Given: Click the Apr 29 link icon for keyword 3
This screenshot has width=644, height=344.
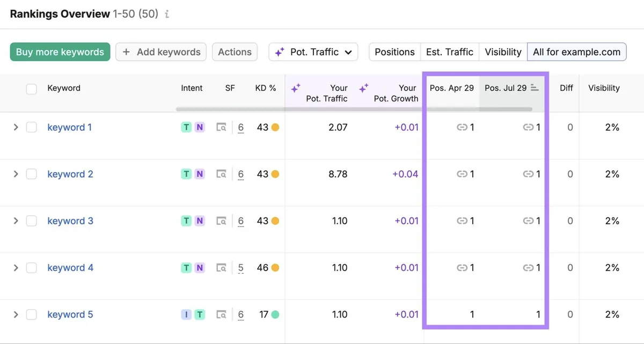Looking at the screenshot, I should (462, 221).
